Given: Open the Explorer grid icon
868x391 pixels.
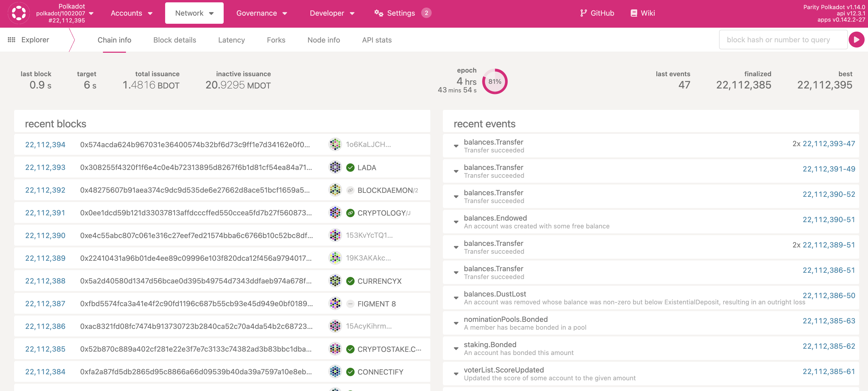Looking at the screenshot, I should (11, 40).
